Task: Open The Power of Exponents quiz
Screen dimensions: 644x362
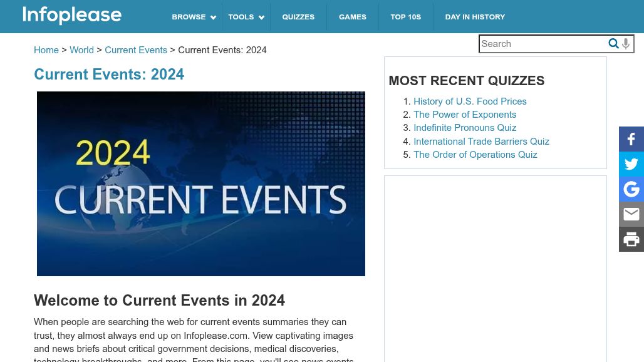Action: pos(465,115)
